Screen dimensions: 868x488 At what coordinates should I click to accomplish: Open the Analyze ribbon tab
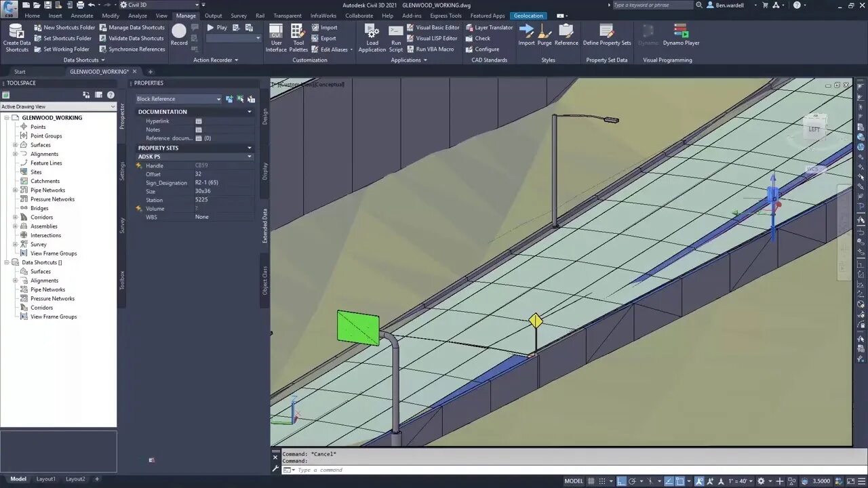pos(138,16)
